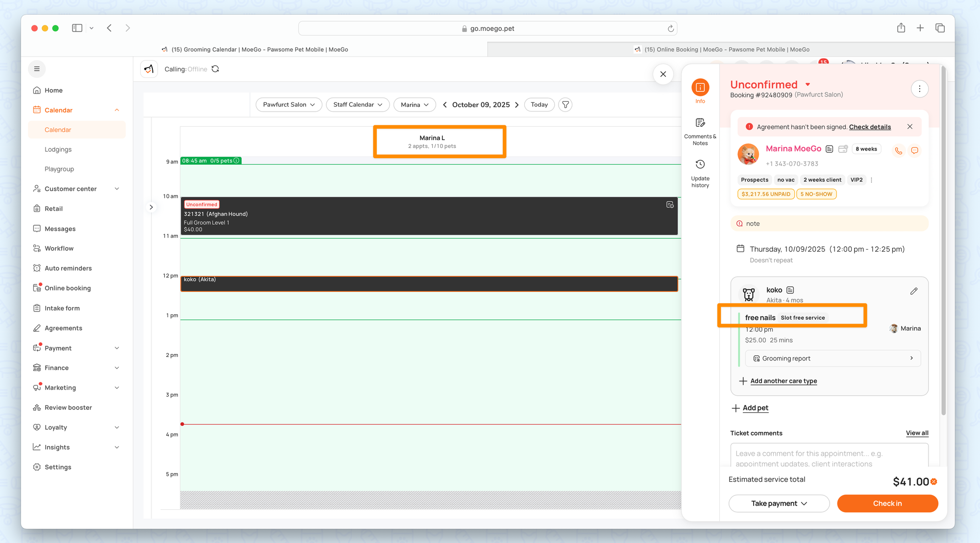Open the Update history icon
The image size is (980, 543).
(x=700, y=165)
